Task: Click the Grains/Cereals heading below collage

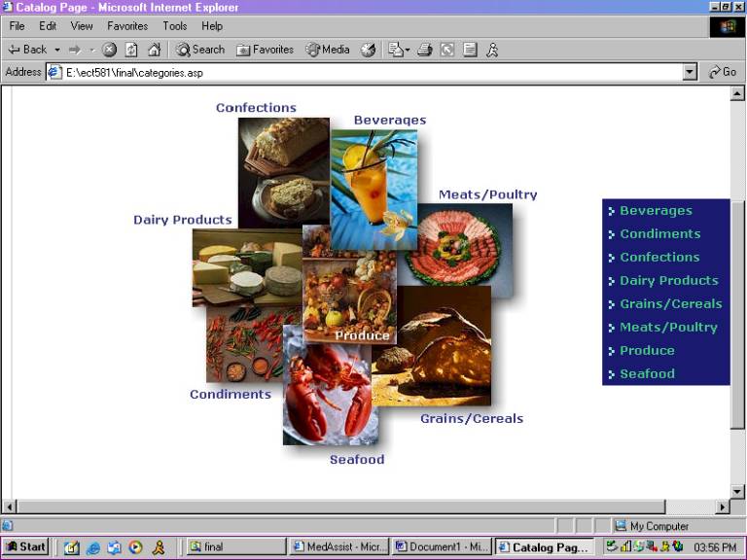Action: [472, 419]
